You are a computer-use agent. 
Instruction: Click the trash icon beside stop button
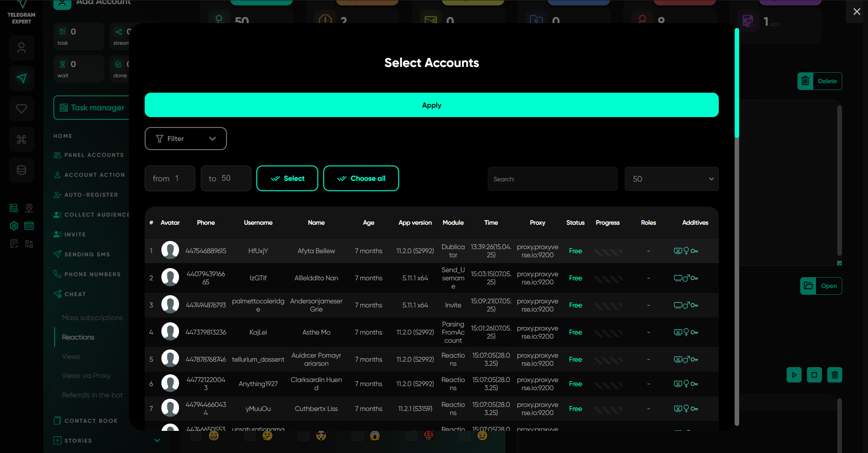[835, 375]
